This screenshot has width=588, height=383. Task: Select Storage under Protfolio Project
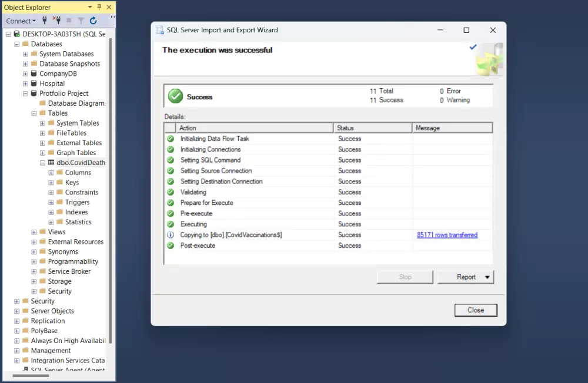tap(59, 281)
